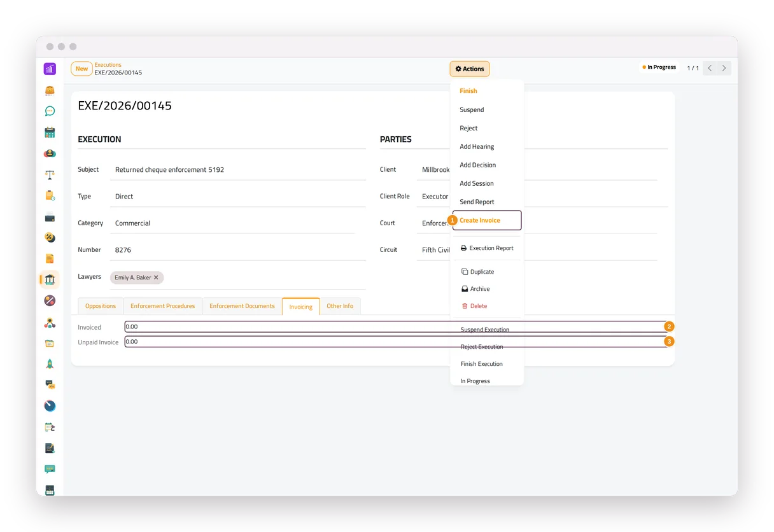This screenshot has height=532, width=774.
Task: Select Suspend Execution menu entry
Action: coord(485,330)
